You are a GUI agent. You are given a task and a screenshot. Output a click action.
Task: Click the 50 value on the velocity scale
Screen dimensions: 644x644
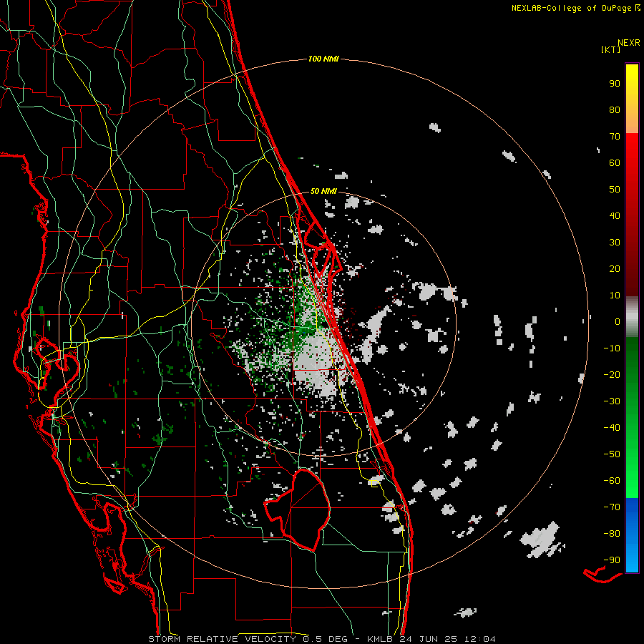click(x=615, y=190)
